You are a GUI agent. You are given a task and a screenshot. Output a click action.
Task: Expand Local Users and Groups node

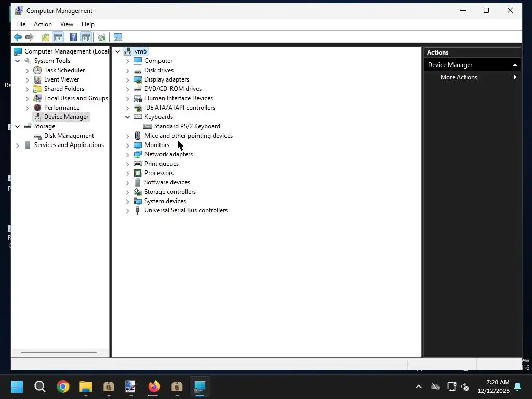27,99
